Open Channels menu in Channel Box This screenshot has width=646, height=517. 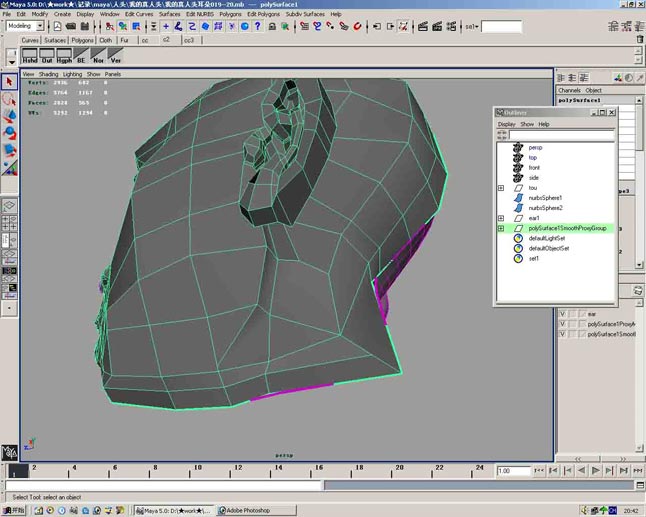tap(569, 90)
